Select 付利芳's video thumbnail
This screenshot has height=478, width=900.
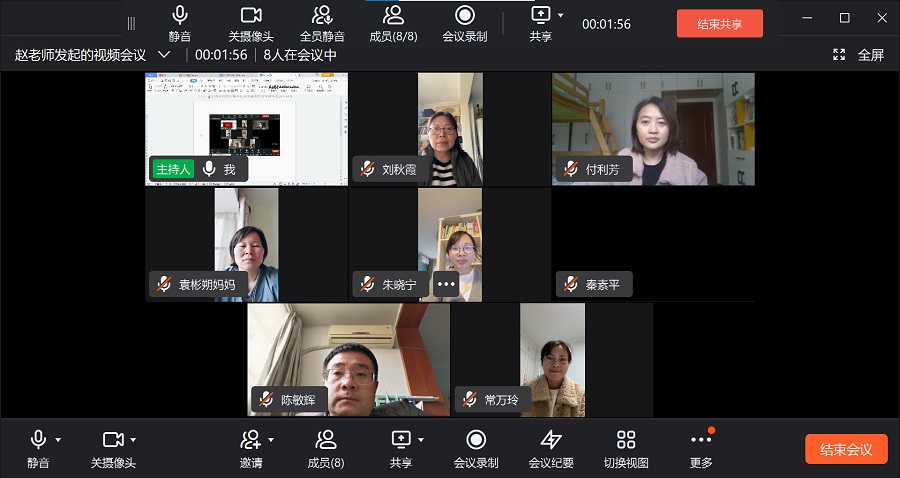[x=653, y=129]
